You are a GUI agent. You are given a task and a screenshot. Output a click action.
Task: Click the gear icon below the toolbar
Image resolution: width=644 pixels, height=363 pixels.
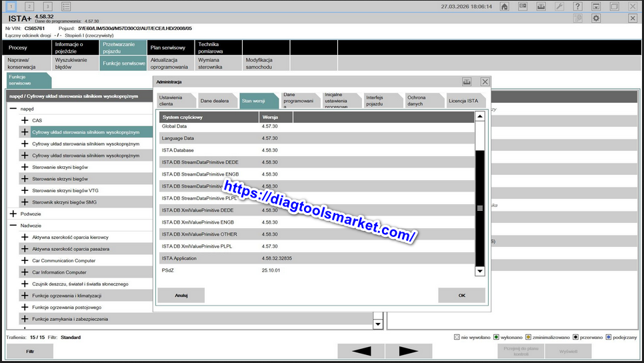click(x=596, y=19)
